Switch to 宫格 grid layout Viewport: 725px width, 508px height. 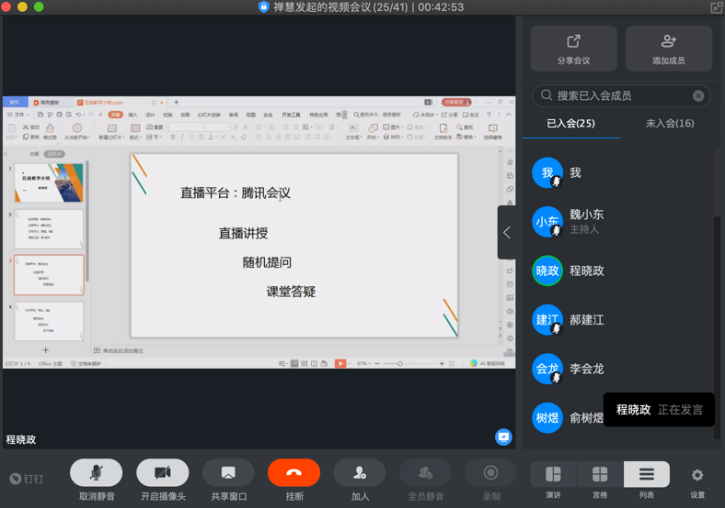pyautogui.click(x=600, y=474)
